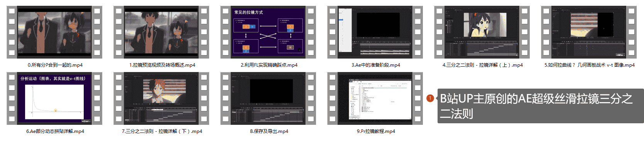Screen dimensions: 644x141
Task: Open thumbnail of 4.三分之二法则 拉镜详解（上）
Action: [x=482, y=32]
